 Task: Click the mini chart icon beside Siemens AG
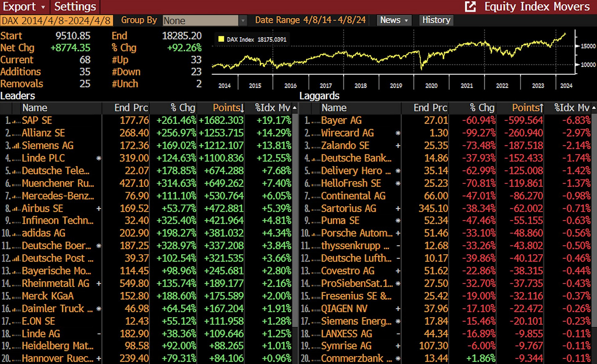[16, 146]
